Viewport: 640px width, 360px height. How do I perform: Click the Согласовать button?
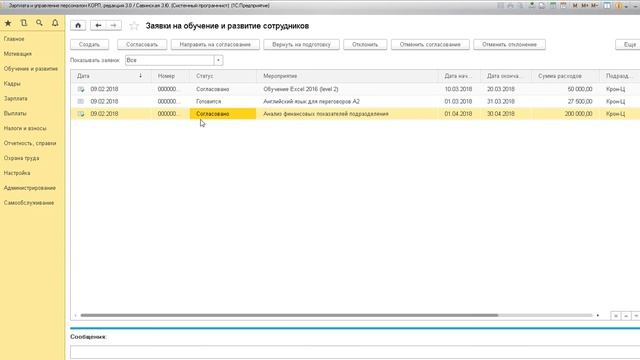[142, 44]
